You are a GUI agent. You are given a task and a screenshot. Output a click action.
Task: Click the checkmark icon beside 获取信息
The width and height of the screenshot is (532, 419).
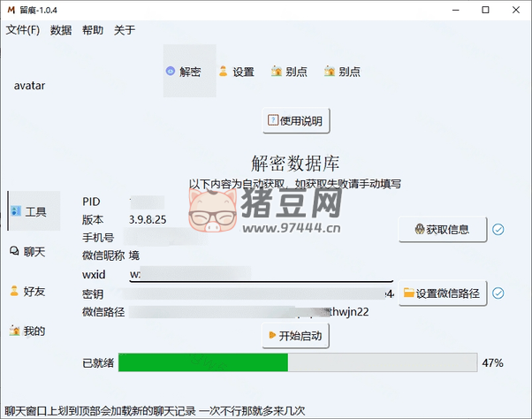pyautogui.click(x=498, y=230)
